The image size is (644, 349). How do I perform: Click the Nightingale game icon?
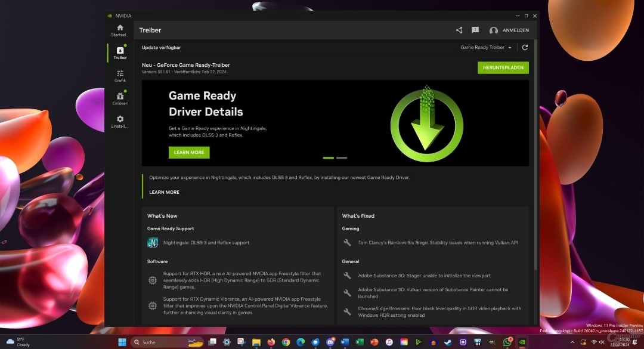[x=153, y=243]
